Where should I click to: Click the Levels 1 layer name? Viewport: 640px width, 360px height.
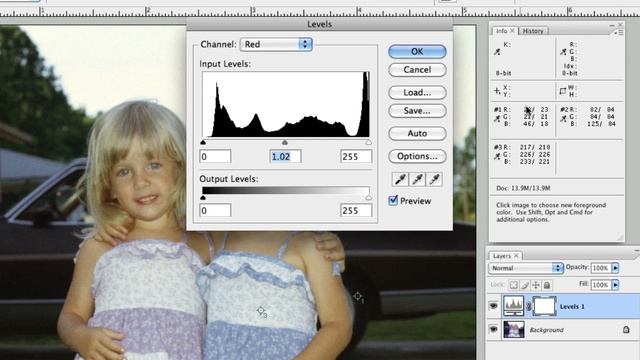click(x=572, y=307)
